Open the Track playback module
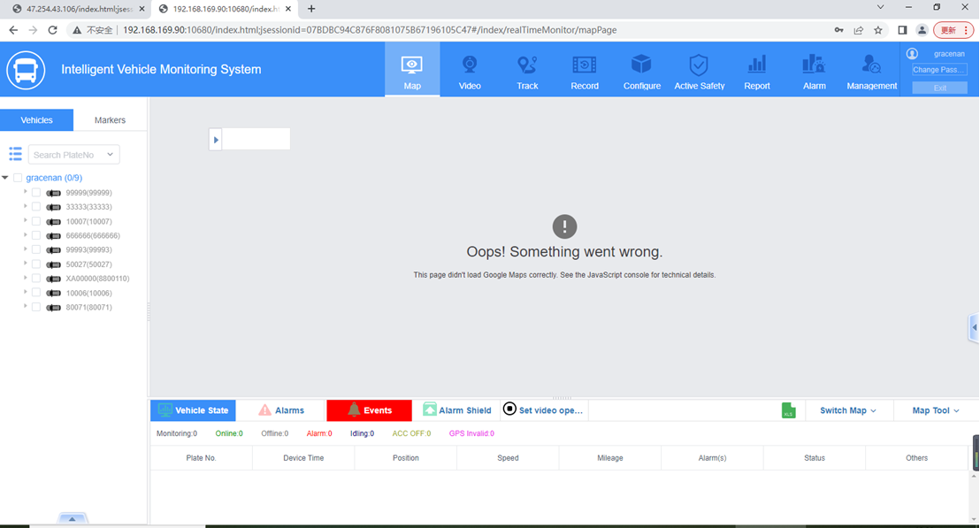 (x=527, y=69)
